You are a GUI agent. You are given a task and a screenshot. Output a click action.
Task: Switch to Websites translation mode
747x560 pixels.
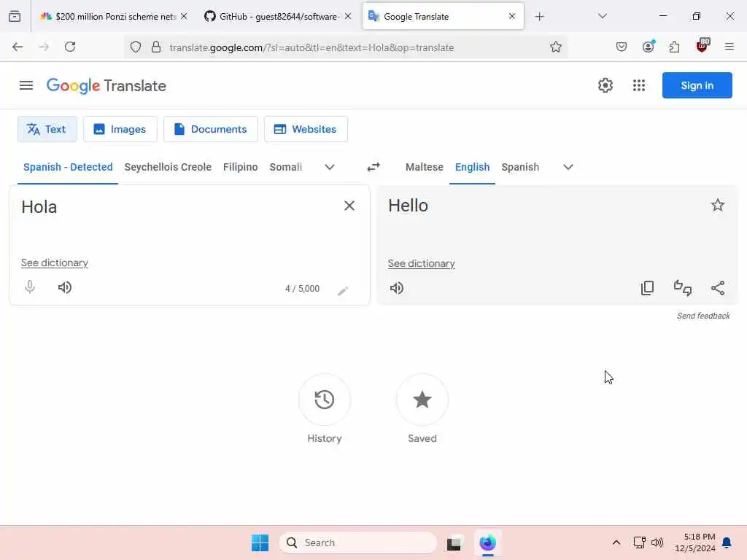(306, 129)
